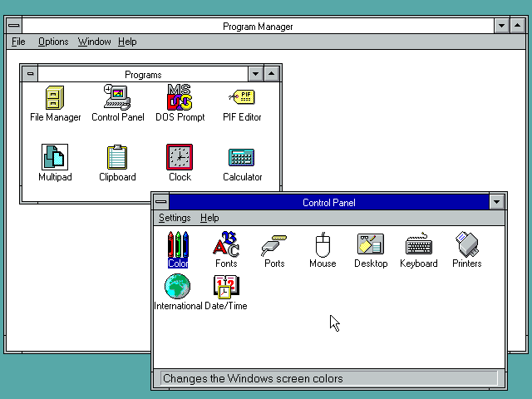Open Control Panel window control menu box
The height and width of the screenshot is (399, 532).
[x=160, y=202]
